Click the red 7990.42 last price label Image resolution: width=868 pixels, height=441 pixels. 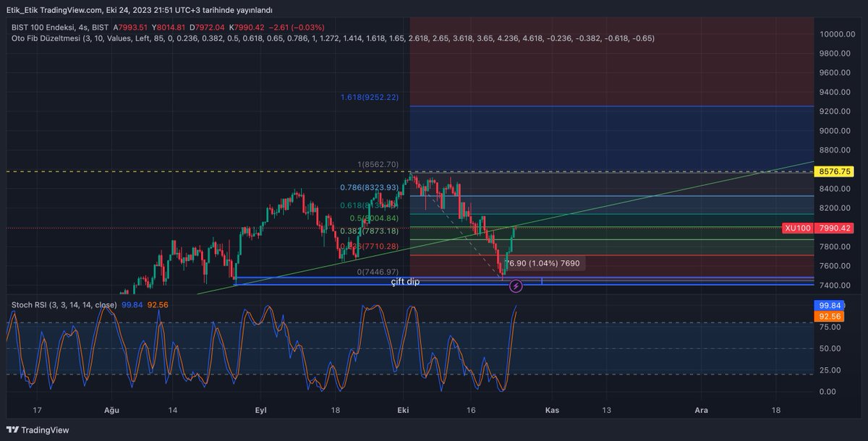(835, 228)
